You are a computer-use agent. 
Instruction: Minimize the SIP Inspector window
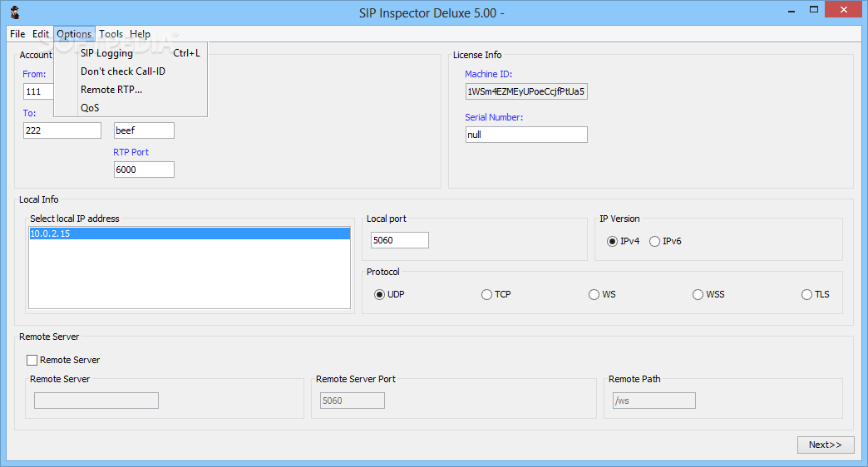[x=792, y=10]
